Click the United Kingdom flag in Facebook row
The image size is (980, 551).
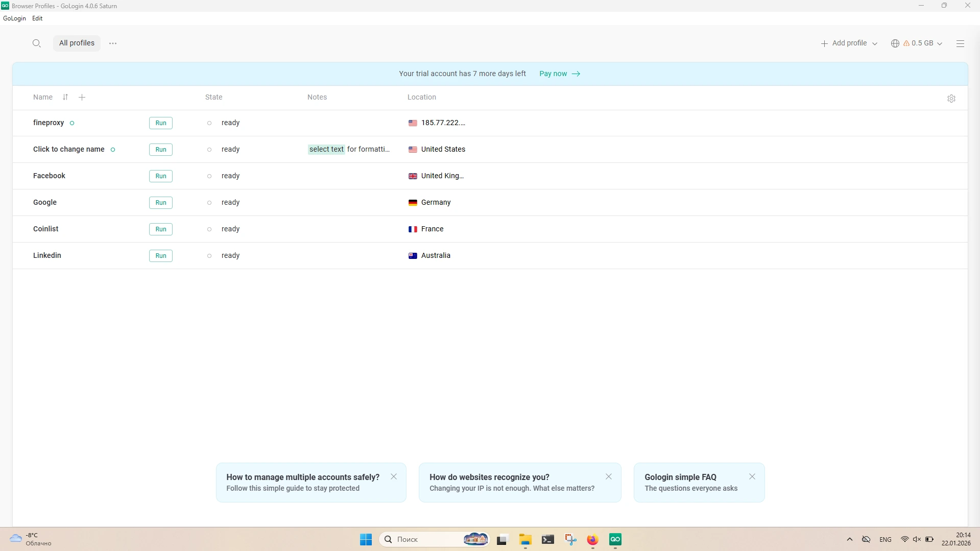pos(413,176)
